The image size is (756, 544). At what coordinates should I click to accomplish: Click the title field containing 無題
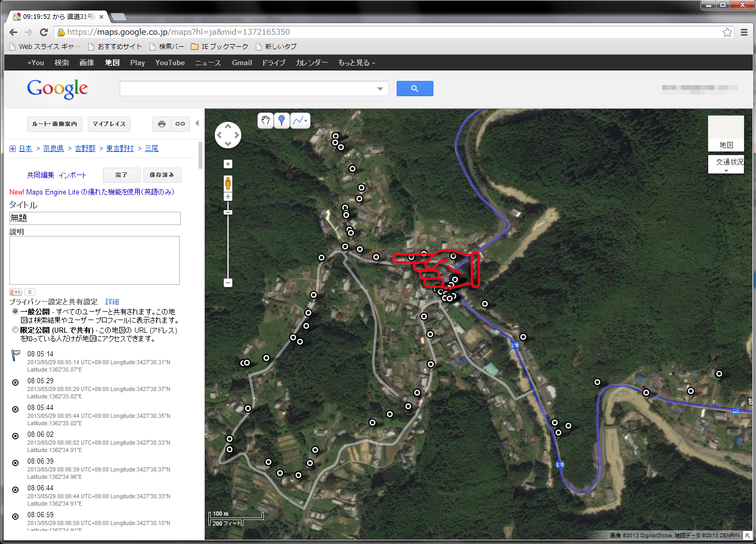click(x=95, y=218)
